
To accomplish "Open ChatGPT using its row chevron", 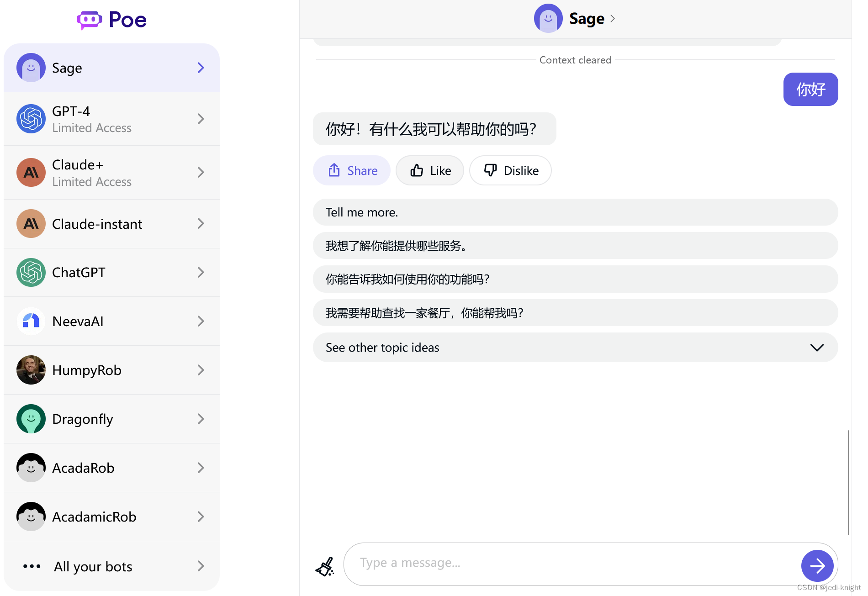I will [201, 272].
